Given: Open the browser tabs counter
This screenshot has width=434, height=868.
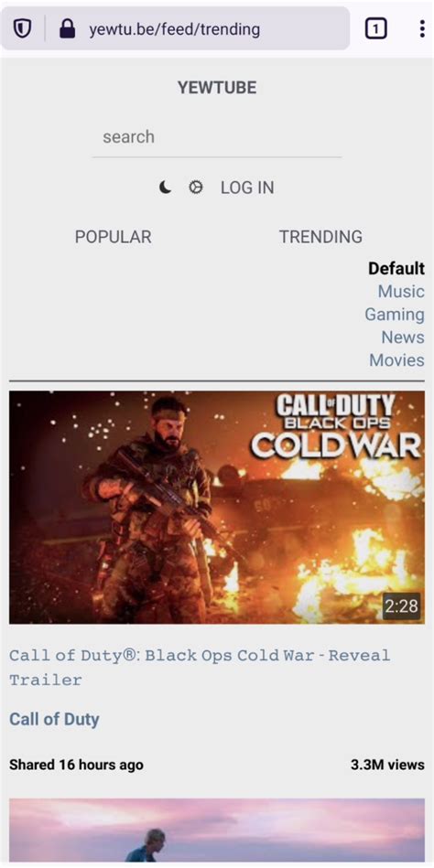Looking at the screenshot, I should [x=375, y=28].
